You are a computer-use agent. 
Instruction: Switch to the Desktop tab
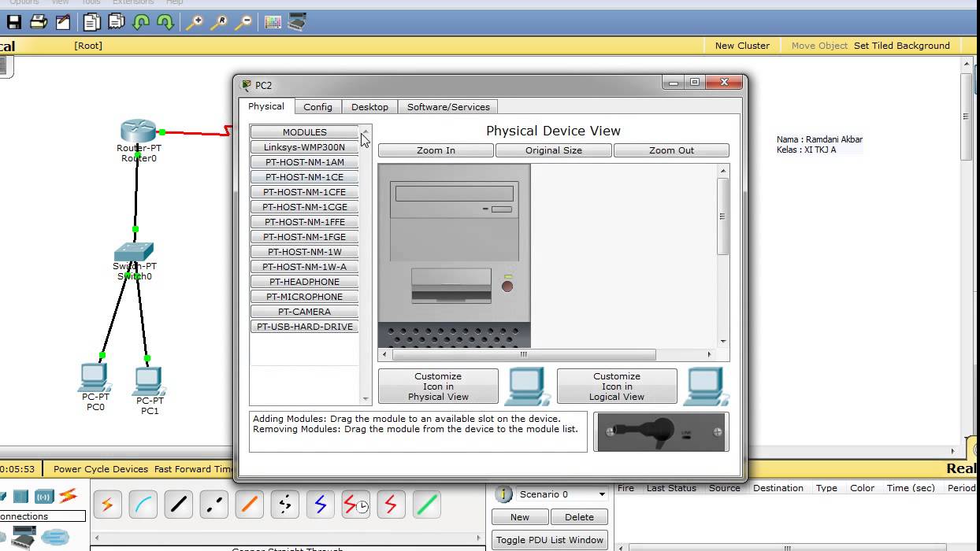369,107
